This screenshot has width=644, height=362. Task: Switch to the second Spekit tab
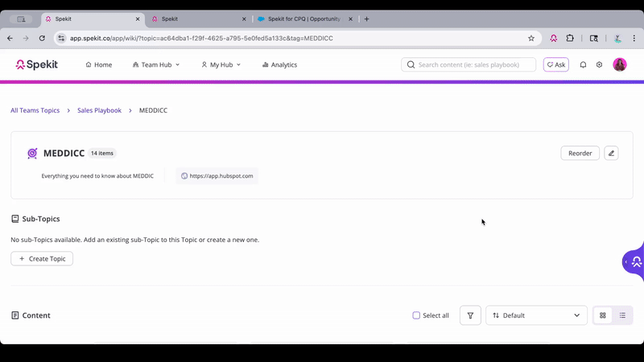click(199, 19)
